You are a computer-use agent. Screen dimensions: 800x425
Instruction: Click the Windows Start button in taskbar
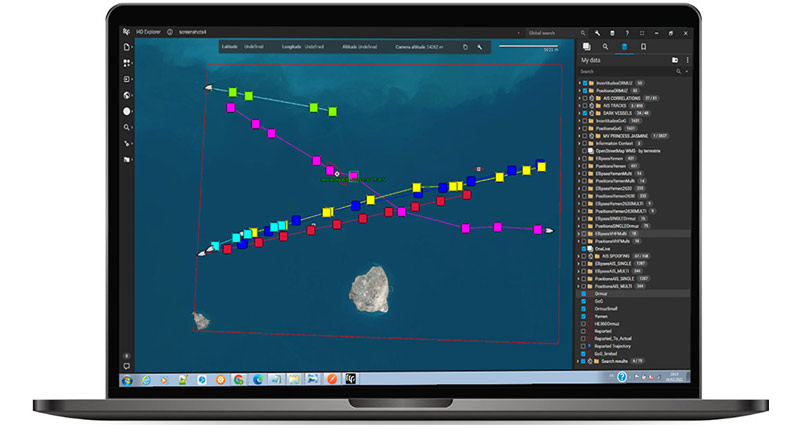pos(127,379)
